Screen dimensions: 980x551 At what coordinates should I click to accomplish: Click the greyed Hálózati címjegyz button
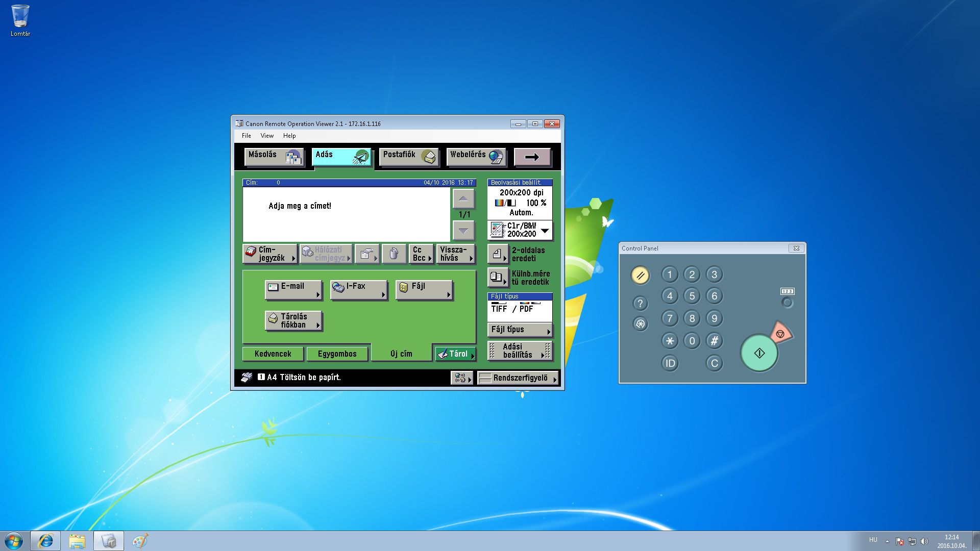[326, 254]
